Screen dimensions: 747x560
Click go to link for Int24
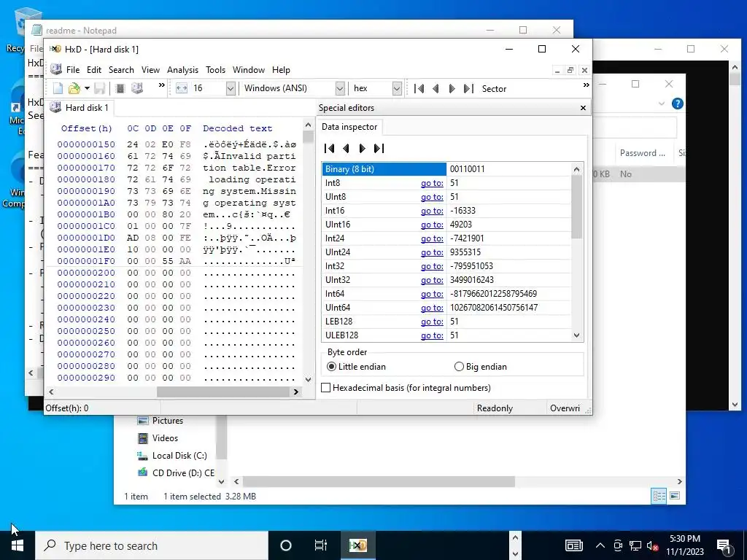coord(432,238)
